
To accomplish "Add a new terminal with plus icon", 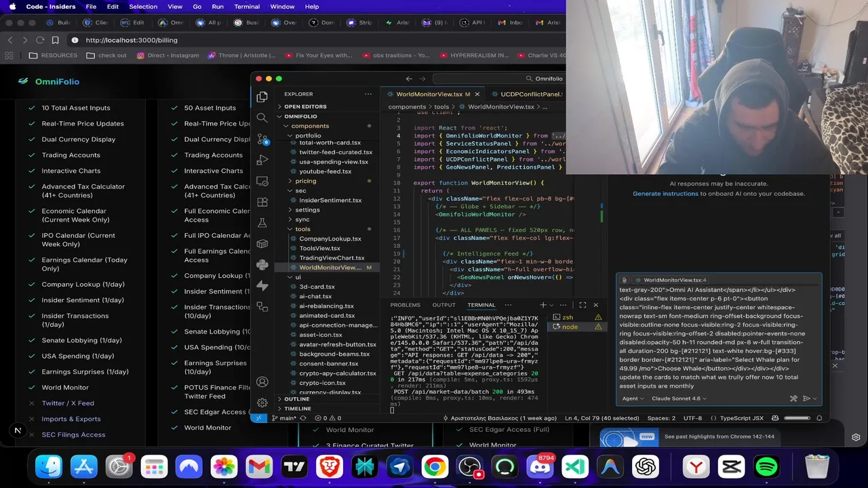I will [542, 305].
